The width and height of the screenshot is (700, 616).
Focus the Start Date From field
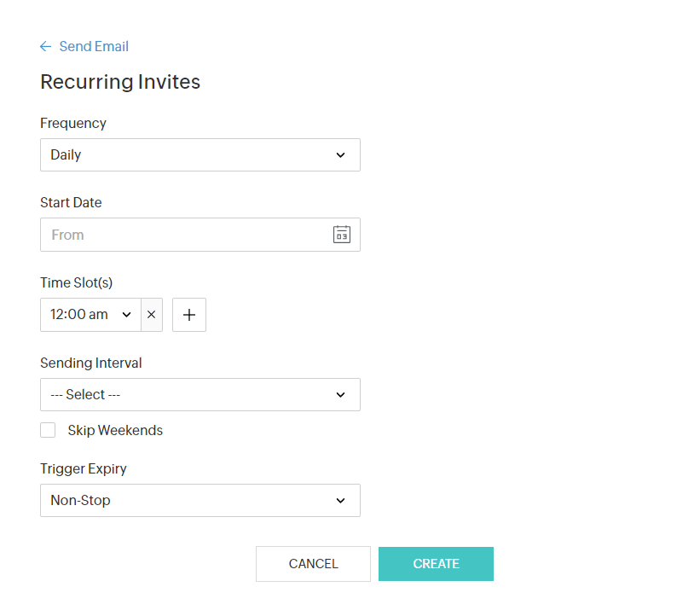pyautogui.click(x=183, y=235)
